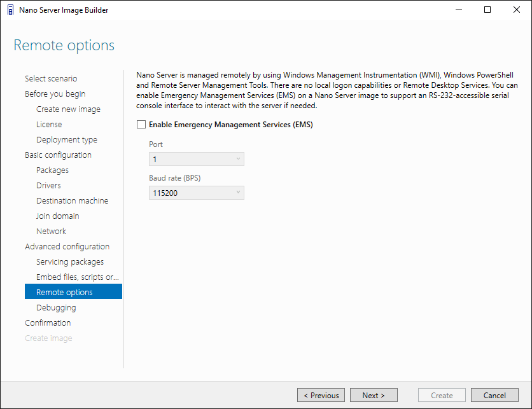
Task: Click the Nano Server description paragraph
Action: point(326,90)
